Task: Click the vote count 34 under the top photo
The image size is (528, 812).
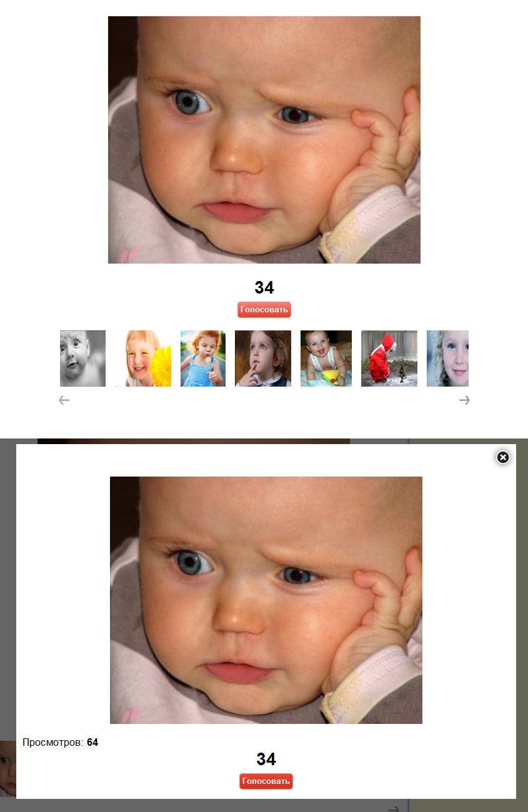Action: tap(264, 288)
